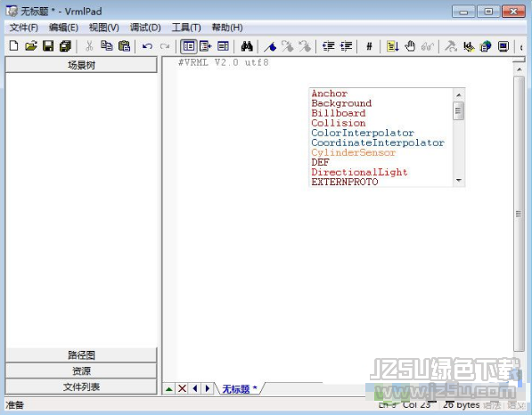Click the greyed glasses icon
The image size is (532, 415).
tap(428, 45)
